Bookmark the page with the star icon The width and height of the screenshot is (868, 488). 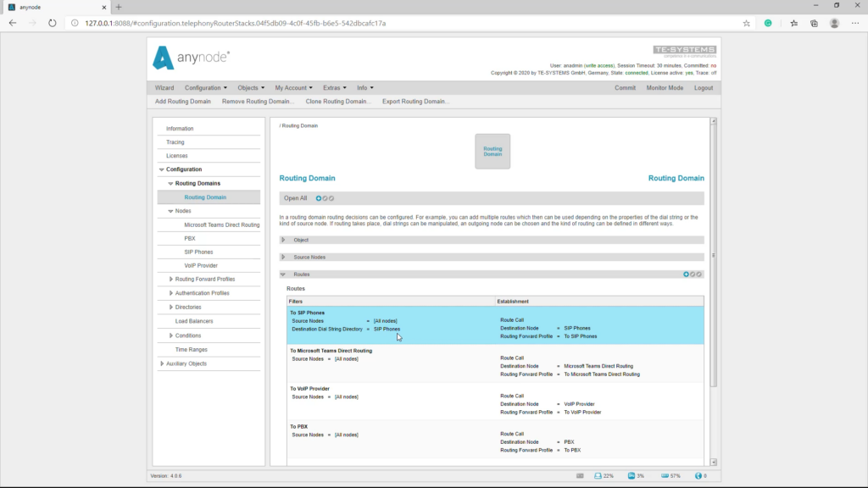point(746,23)
